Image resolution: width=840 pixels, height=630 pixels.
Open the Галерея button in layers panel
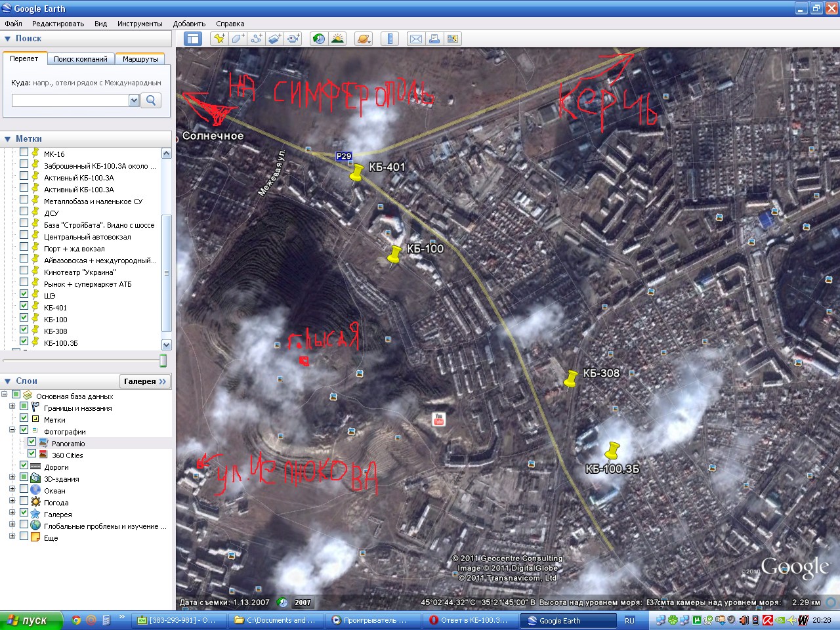pyautogui.click(x=146, y=381)
